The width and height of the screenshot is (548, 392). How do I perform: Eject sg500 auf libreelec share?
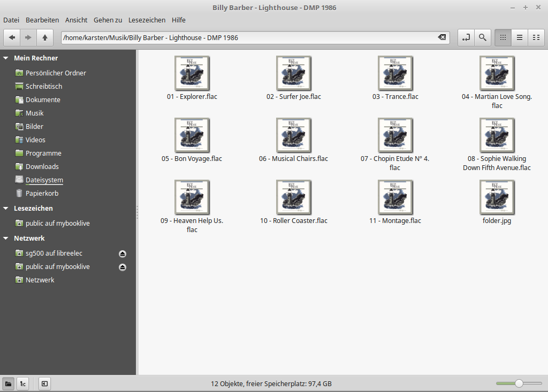click(123, 253)
